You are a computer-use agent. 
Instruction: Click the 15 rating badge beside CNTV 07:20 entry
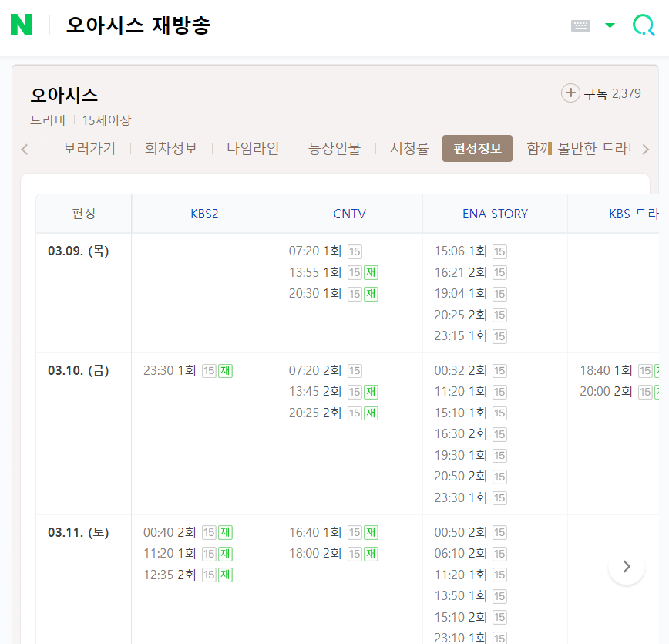(x=355, y=251)
